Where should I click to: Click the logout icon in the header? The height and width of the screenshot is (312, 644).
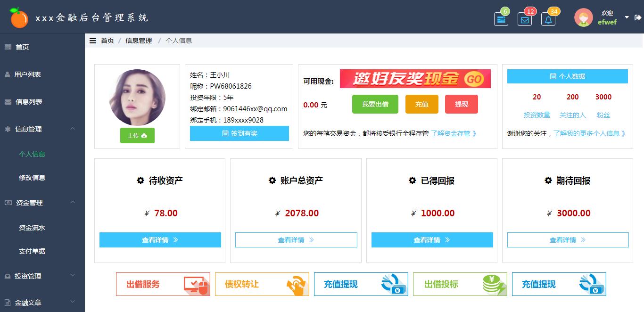pos(638,17)
